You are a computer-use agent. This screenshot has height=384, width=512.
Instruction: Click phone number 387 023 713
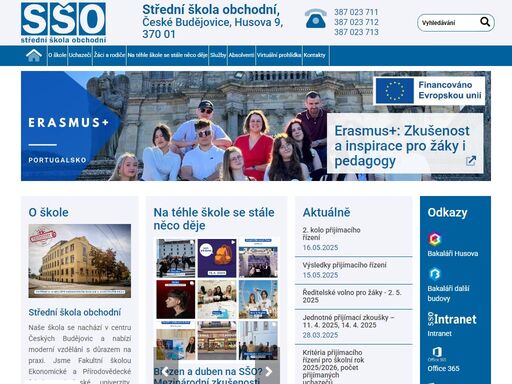click(x=356, y=32)
